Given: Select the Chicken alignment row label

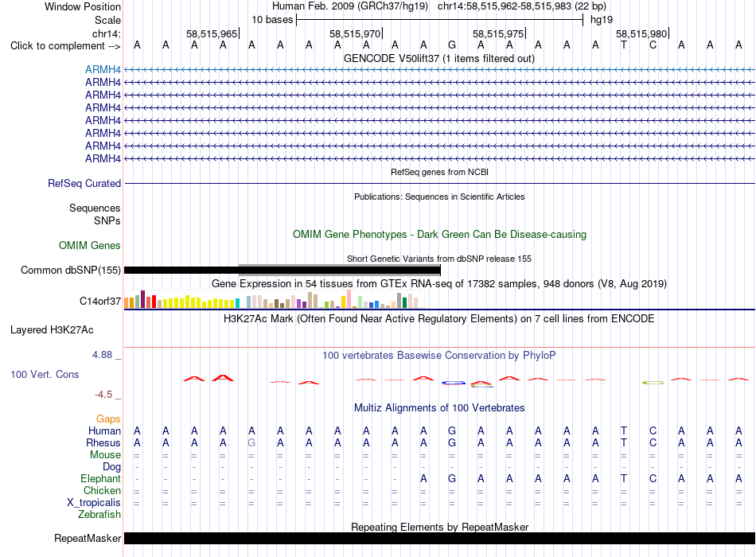Looking at the screenshot, I should tap(102, 490).
